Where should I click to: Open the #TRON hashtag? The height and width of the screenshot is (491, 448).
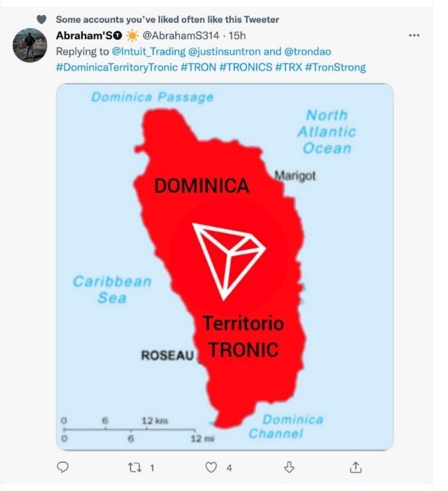(x=199, y=67)
